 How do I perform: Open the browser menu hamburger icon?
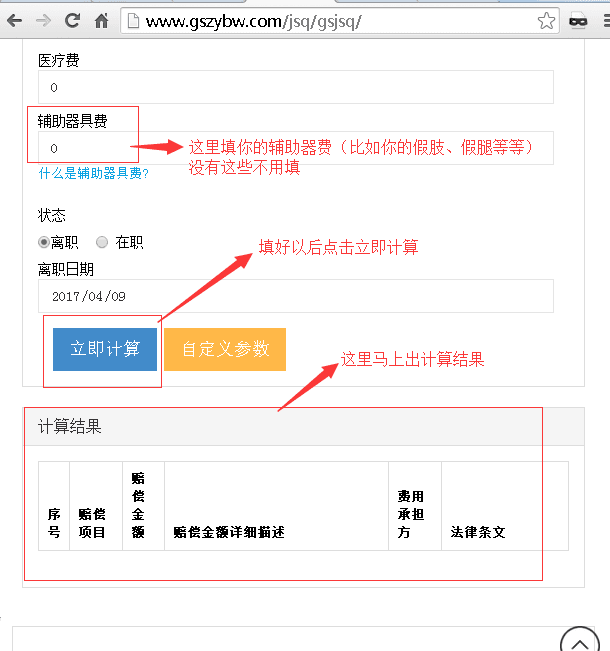606,20
